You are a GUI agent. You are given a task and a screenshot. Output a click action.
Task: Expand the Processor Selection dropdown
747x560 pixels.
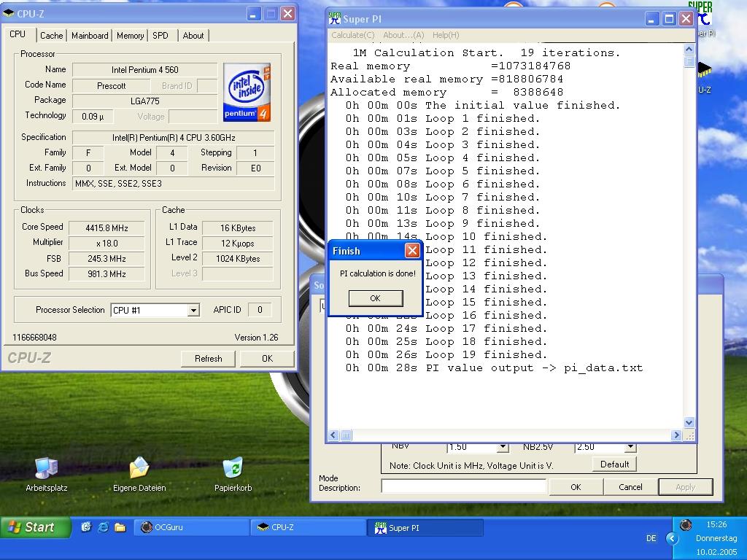click(x=193, y=311)
